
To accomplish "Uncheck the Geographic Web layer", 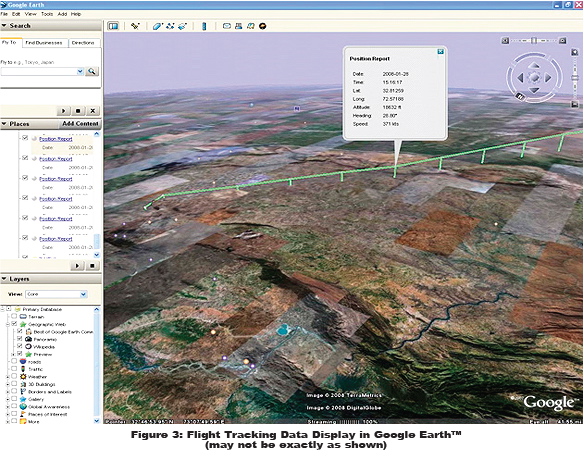I will pos(14,324).
